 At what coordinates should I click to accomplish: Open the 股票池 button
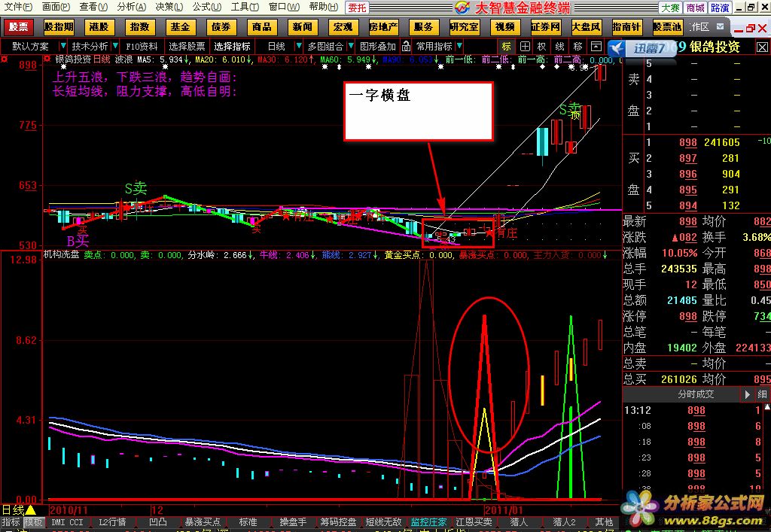(667, 26)
